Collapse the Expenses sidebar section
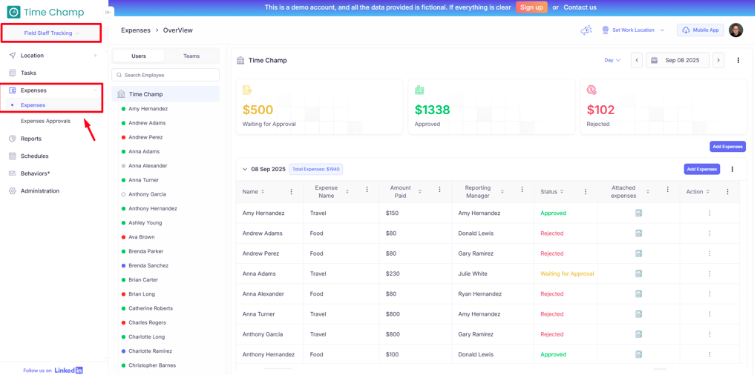Image resolution: width=755 pixels, height=385 pixels. pyautogui.click(x=95, y=90)
